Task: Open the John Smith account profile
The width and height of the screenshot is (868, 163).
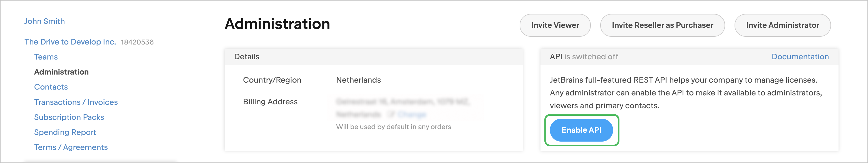Action: pyautogui.click(x=44, y=21)
